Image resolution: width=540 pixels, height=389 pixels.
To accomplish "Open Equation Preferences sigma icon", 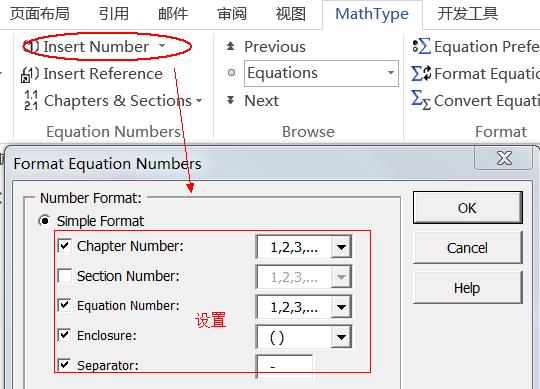I will (x=422, y=46).
